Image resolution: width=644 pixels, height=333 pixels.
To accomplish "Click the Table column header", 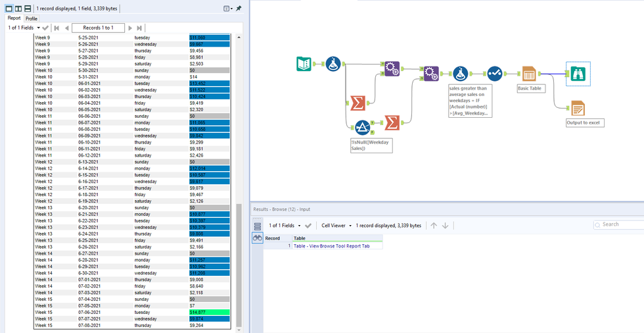I will tap(337, 238).
